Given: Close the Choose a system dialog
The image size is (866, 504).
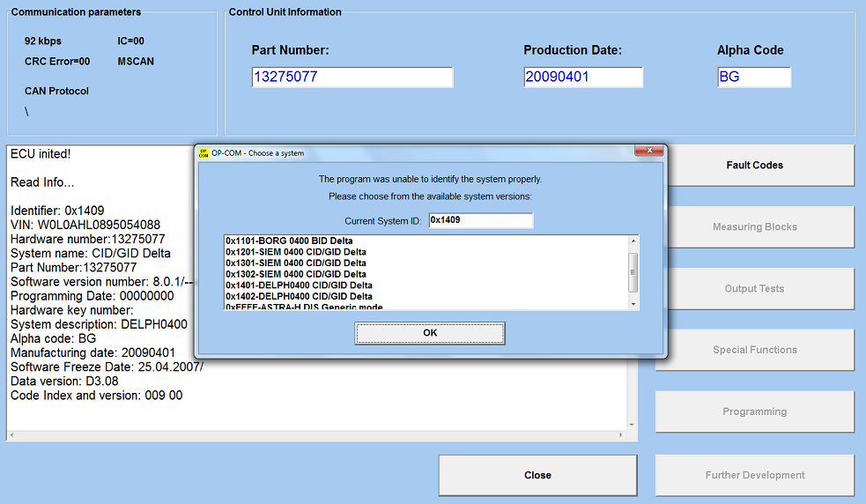Looking at the screenshot, I should (653, 152).
